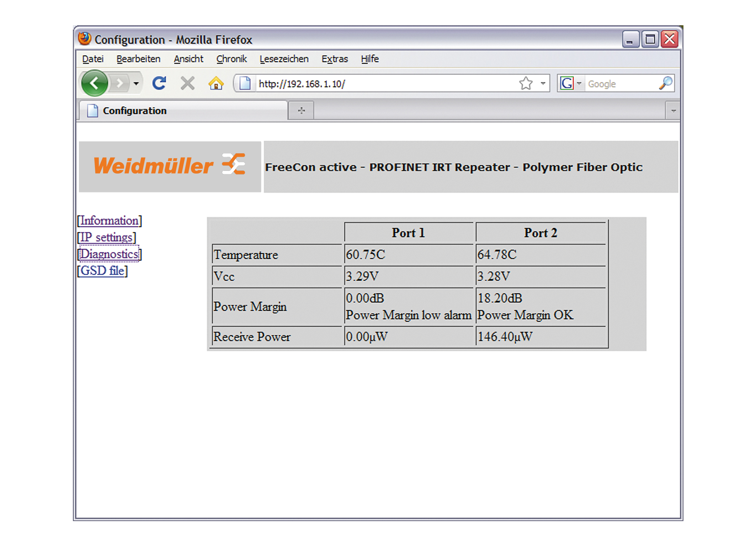This screenshot has height=546, width=756.
Task: Click the Forward navigation arrow
Action: point(120,84)
